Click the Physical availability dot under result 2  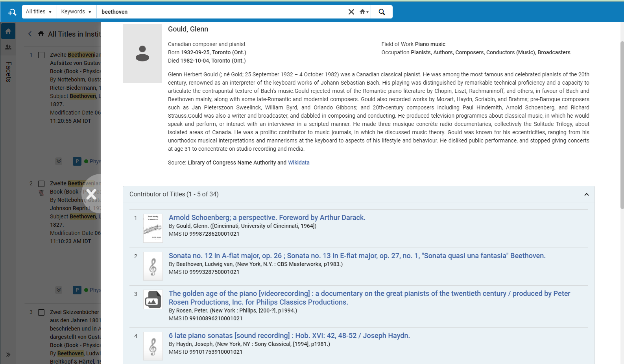pyautogui.click(x=86, y=290)
